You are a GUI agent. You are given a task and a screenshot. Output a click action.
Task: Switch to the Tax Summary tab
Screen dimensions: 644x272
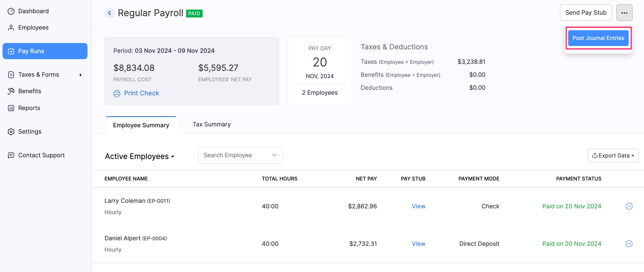pos(212,124)
